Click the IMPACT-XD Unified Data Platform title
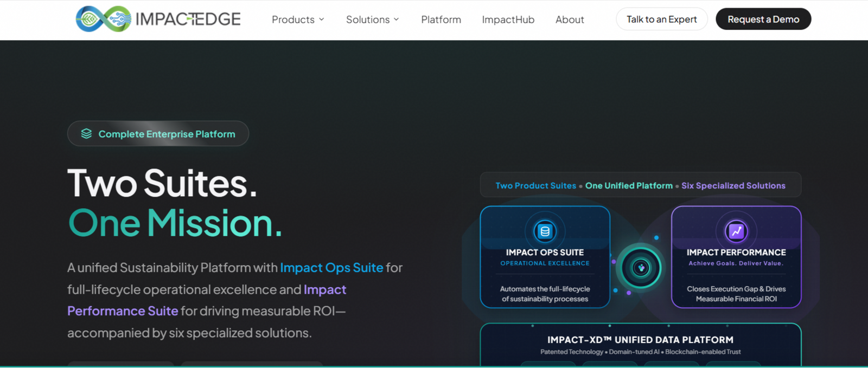Screen dimensions: 868x369 (640, 340)
